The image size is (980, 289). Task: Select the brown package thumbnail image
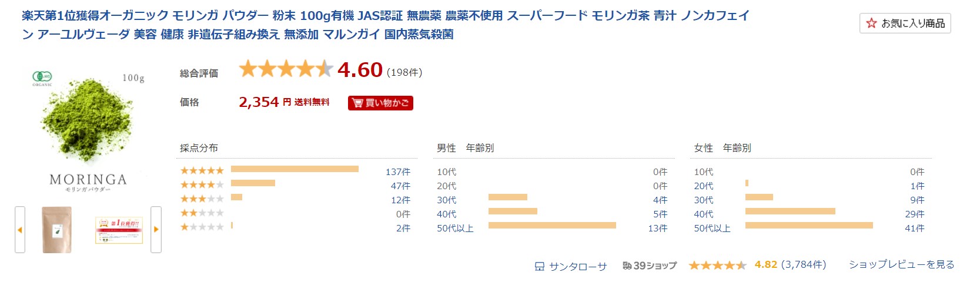[x=57, y=230]
